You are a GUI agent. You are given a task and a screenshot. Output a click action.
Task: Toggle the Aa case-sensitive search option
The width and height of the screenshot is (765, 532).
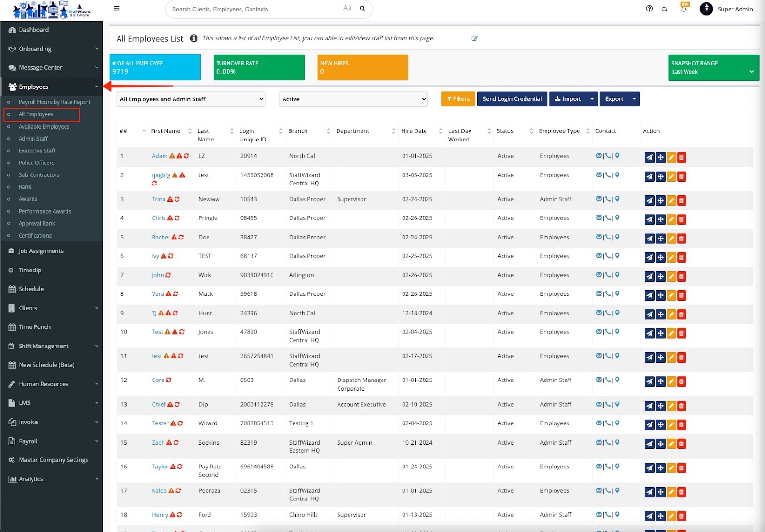click(x=347, y=8)
